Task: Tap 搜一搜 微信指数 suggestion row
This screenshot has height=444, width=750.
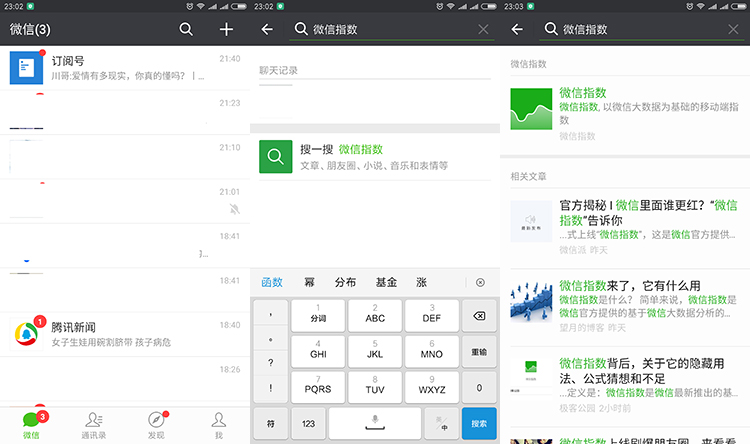Action: [x=375, y=156]
